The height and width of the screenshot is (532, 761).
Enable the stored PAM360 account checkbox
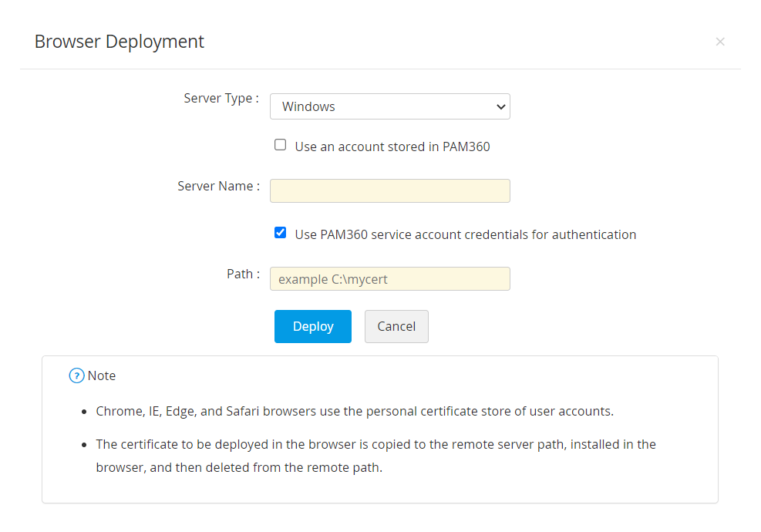tap(281, 145)
